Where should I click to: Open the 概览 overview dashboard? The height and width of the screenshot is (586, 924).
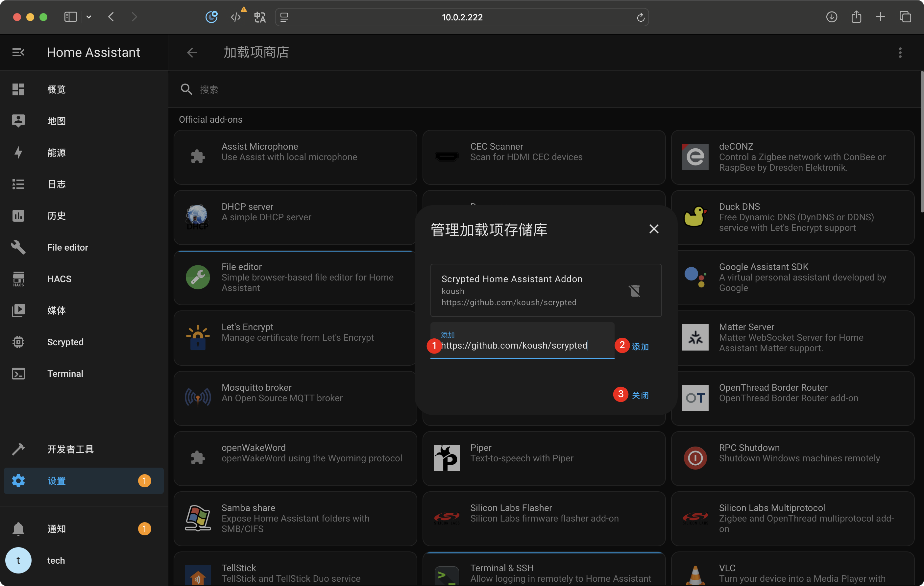point(84,89)
